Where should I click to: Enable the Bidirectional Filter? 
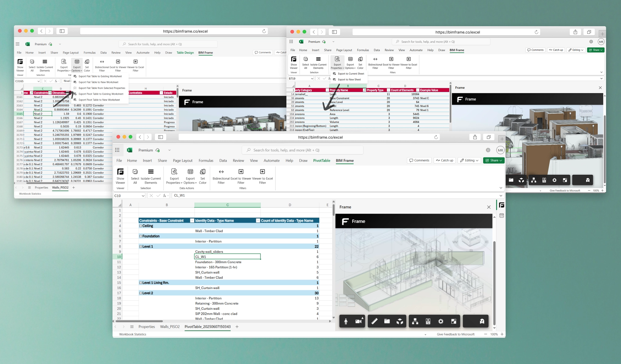221,176
